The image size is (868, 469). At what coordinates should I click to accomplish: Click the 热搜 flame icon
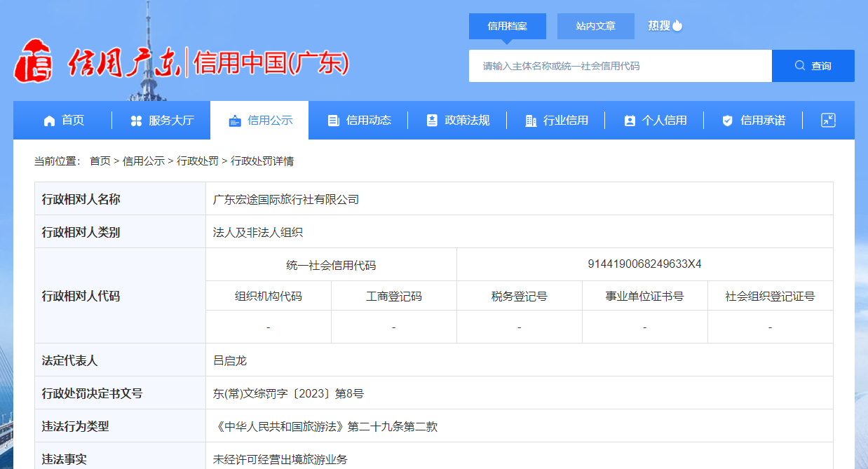[677, 26]
